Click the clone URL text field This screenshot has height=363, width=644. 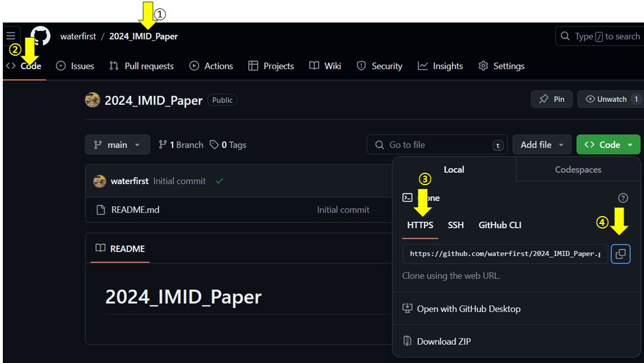[505, 254]
